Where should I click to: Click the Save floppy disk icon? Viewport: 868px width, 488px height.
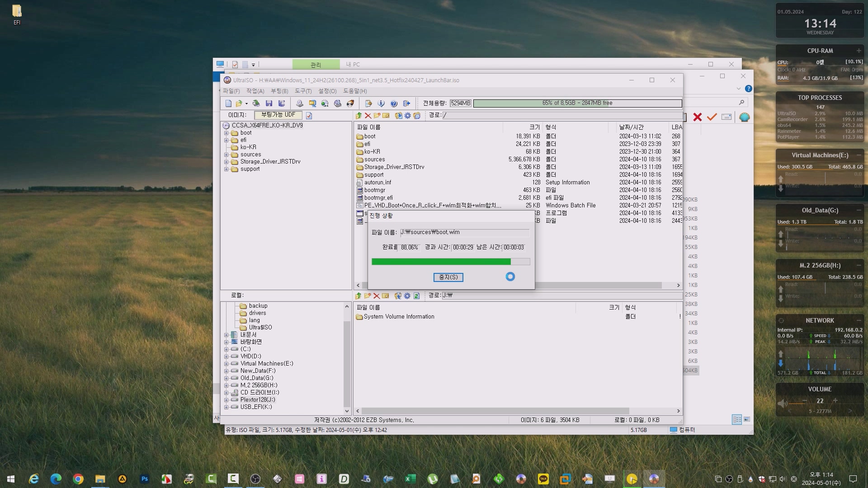tap(269, 103)
